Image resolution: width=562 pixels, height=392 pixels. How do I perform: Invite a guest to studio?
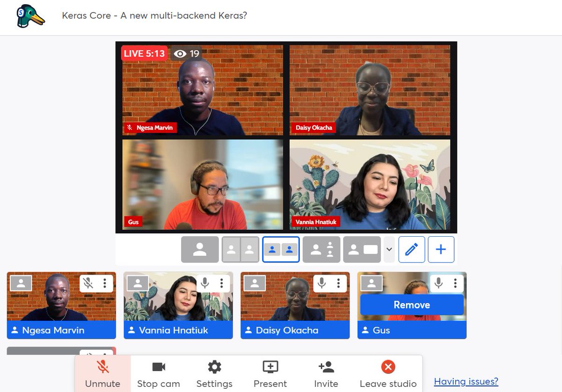pyautogui.click(x=326, y=374)
